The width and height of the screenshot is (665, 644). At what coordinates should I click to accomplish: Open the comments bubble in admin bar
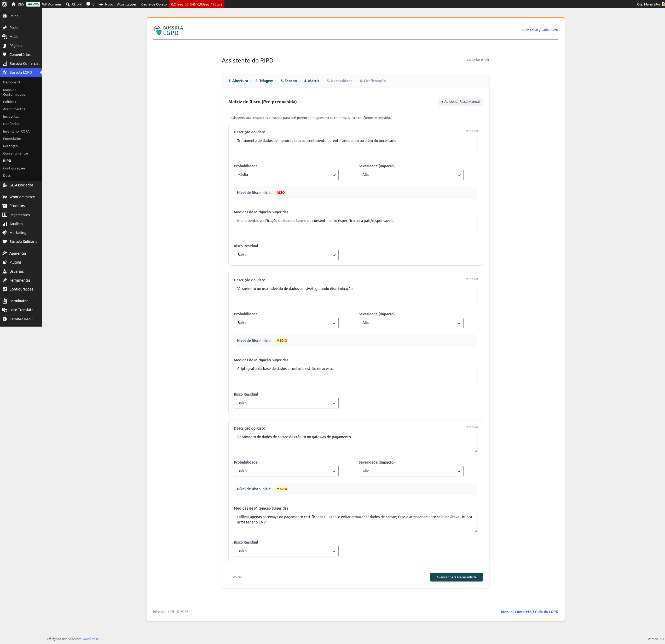pos(88,4)
